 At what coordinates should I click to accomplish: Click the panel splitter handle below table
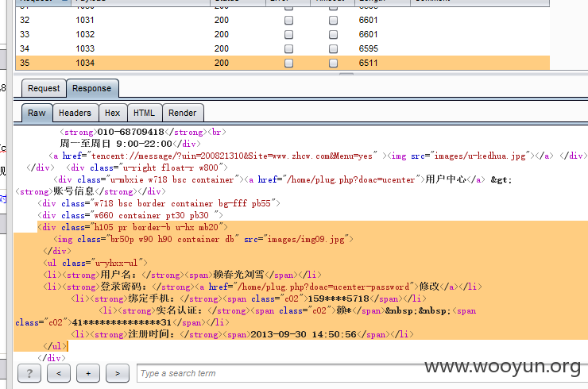click(346, 74)
